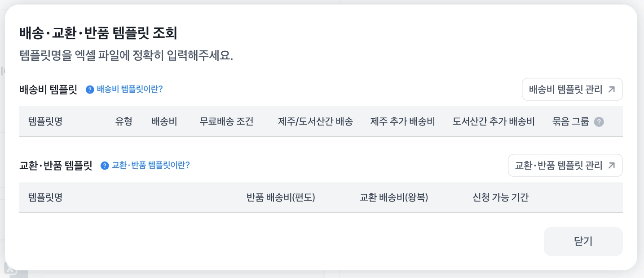Click the 무료배송 조건 column header
This screenshot has height=278, width=644.
click(226, 121)
